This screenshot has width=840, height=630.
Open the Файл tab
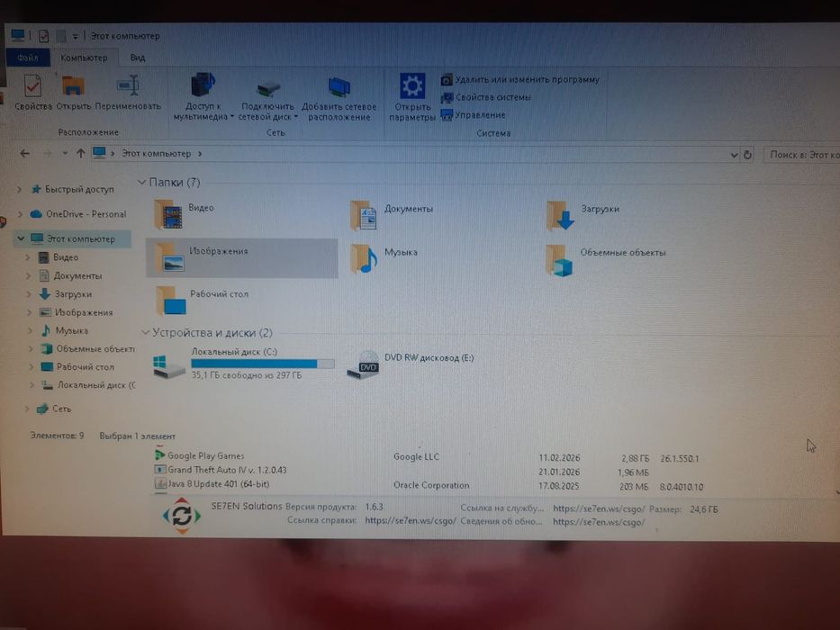coord(28,58)
